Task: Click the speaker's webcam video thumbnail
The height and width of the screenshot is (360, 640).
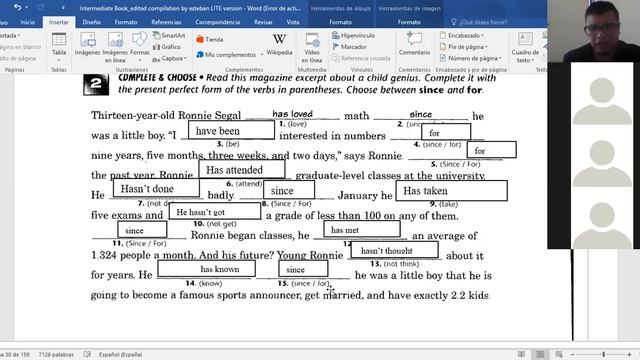Action: tap(593, 31)
